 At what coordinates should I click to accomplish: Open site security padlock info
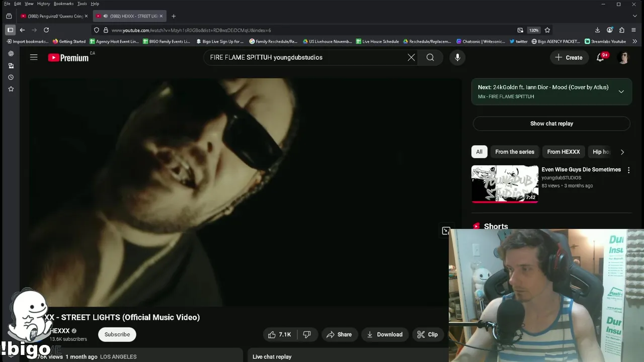[x=106, y=30]
